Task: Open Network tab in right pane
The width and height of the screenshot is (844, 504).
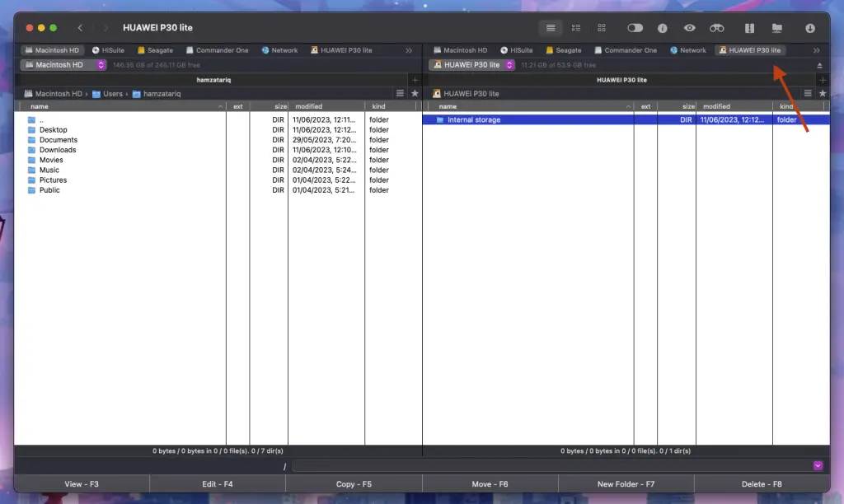Action: pyautogui.click(x=688, y=50)
